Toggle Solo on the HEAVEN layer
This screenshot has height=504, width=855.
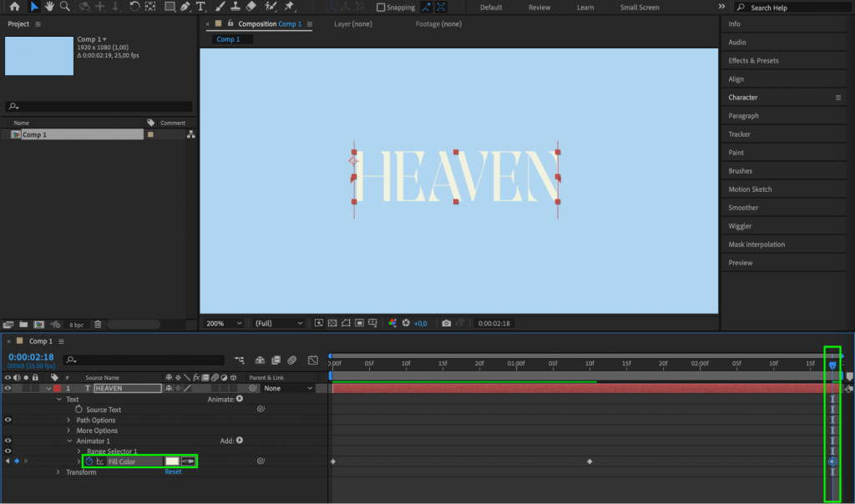[x=24, y=388]
